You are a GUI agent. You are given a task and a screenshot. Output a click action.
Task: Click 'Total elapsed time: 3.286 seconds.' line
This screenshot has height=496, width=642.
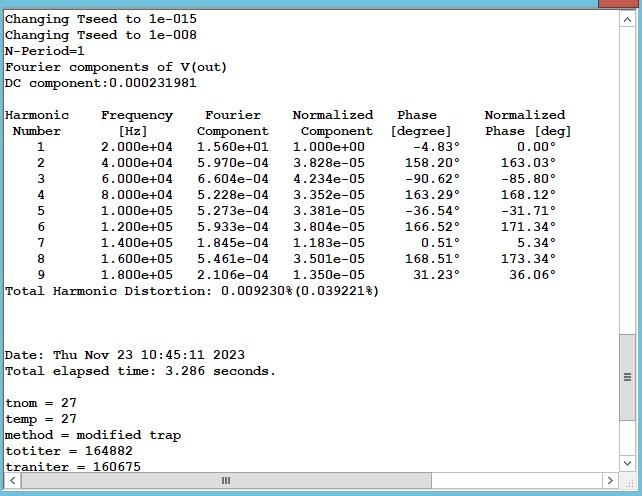point(140,371)
